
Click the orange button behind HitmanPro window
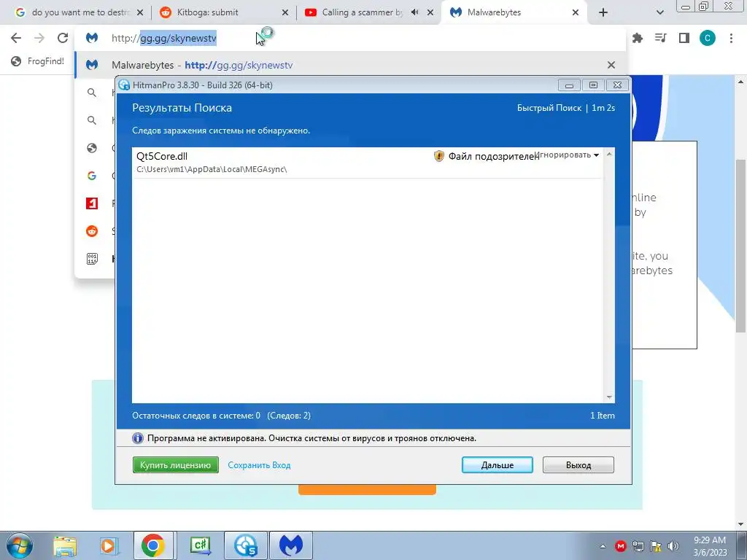tap(367, 490)
